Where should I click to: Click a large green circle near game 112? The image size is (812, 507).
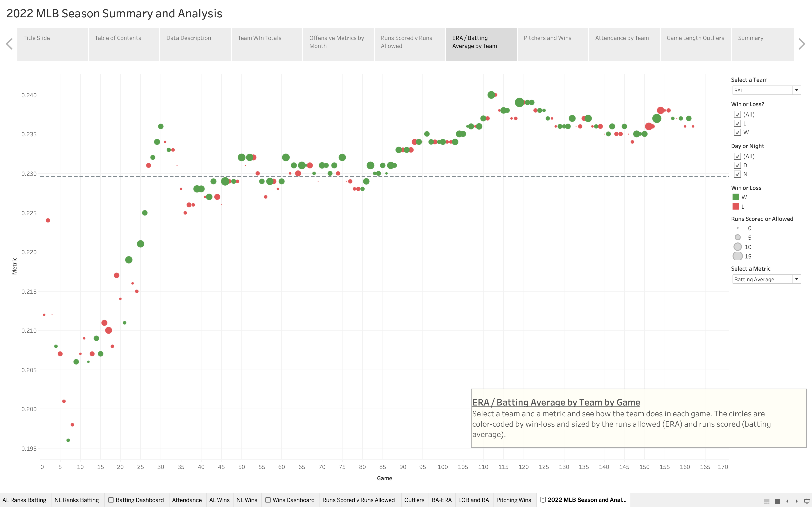tap(491, 95)
